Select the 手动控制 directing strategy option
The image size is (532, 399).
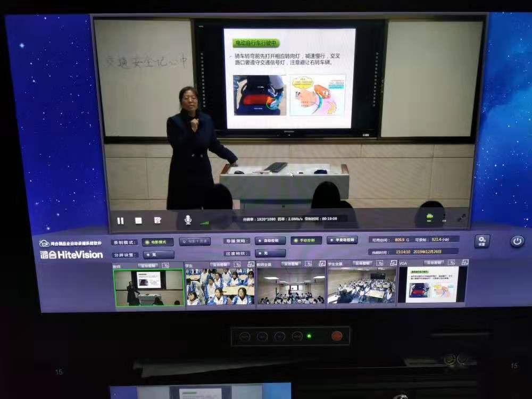307,240
